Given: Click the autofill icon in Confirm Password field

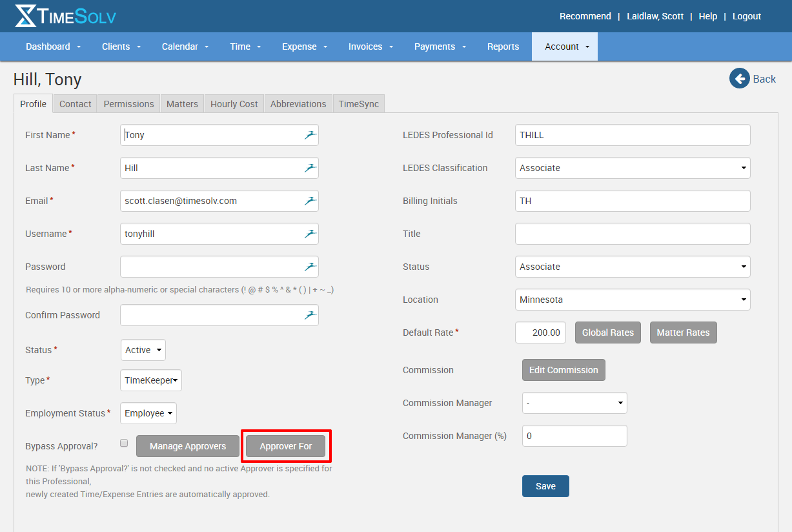Looking at the screenshot, I should point(310,315).
